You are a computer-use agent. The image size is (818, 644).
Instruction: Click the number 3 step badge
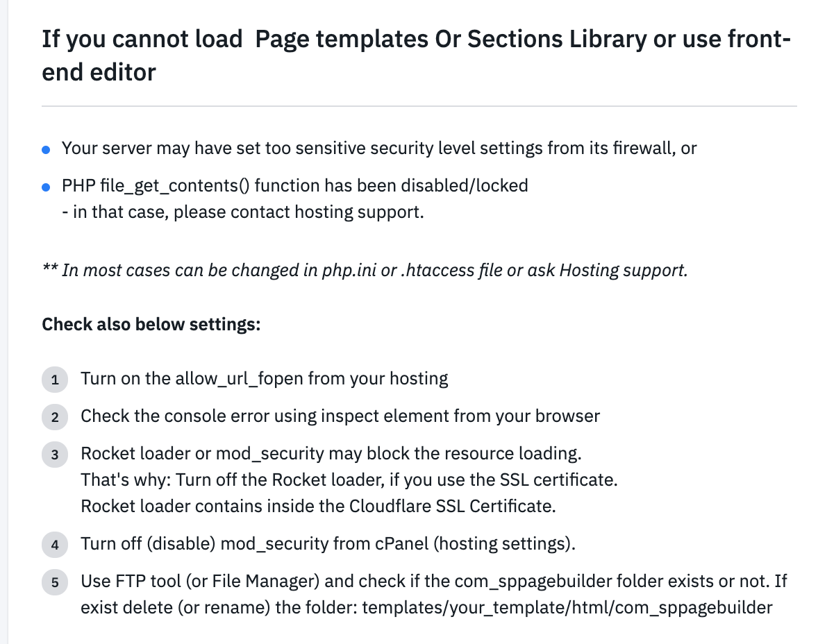55,455
